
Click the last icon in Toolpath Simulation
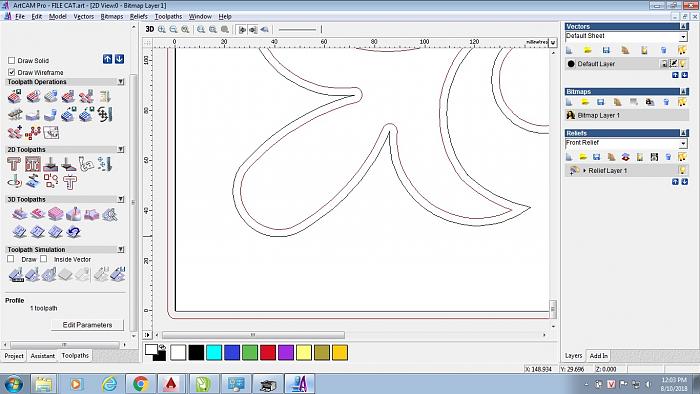pyautogui.click(x=118, y=275)
